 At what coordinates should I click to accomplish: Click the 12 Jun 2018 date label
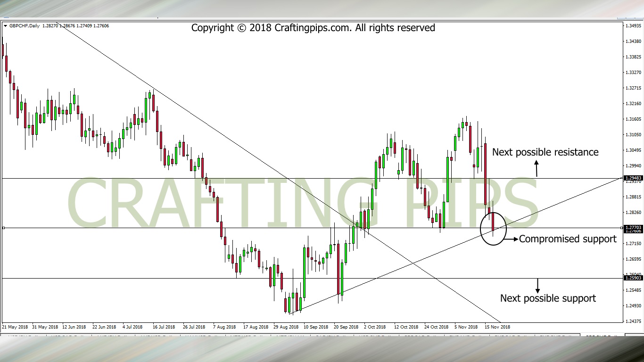(x=74, y=327)
